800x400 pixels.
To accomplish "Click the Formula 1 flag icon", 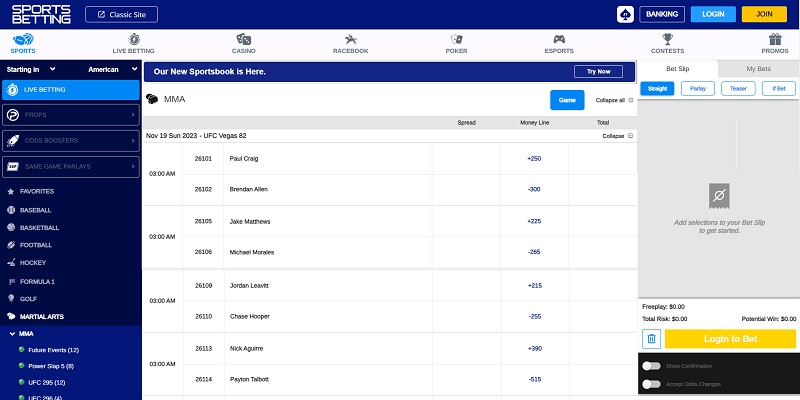I will [11, 282].
